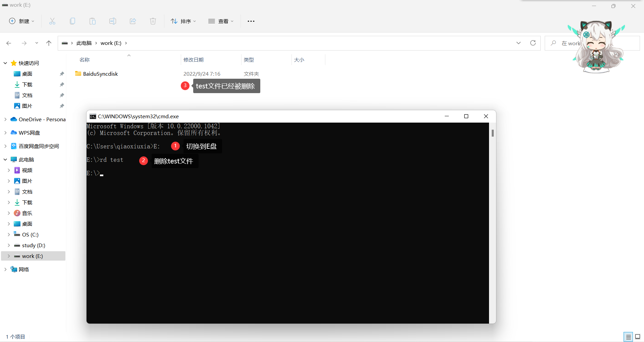Open 视频 under 此电脑
644x342 pixels.
[27, 170]
